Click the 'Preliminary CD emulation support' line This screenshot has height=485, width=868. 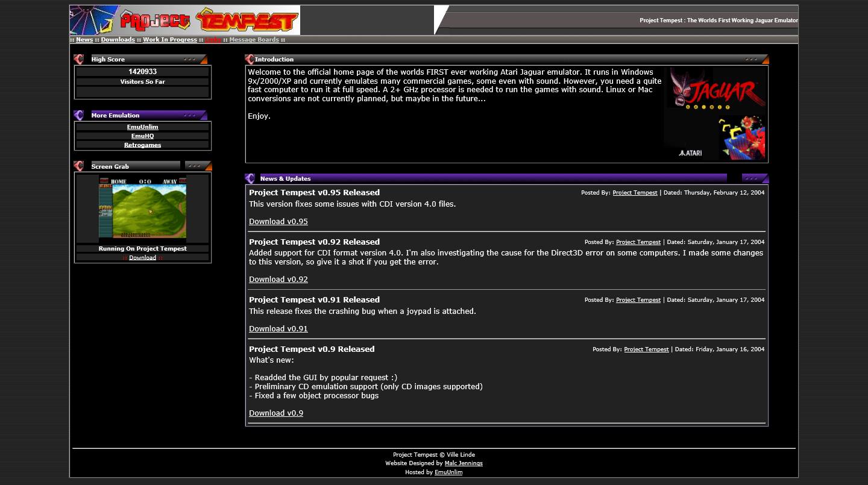(366, 387)
